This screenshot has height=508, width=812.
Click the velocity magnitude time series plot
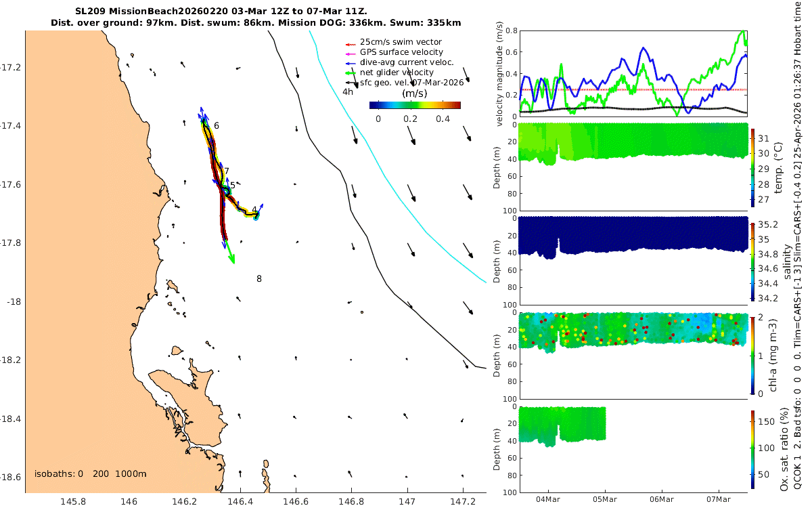tap(633, 73)
